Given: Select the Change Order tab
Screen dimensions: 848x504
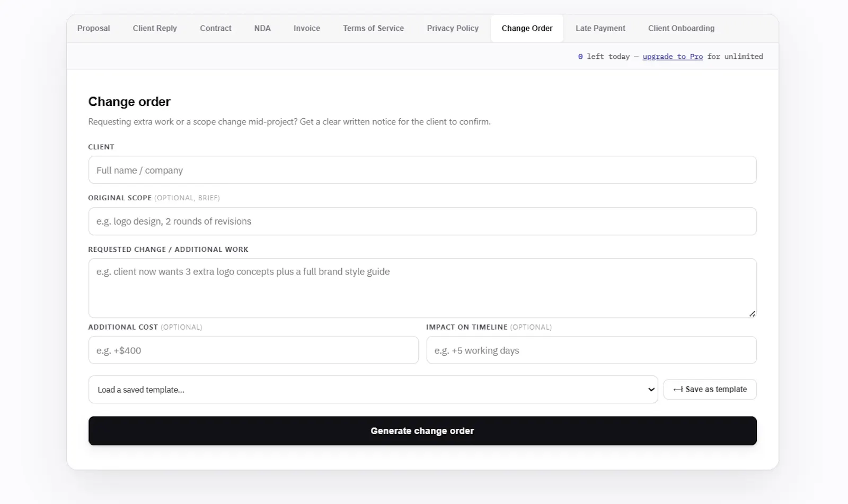Looking at the screenshot, I should tap(527, 28).
